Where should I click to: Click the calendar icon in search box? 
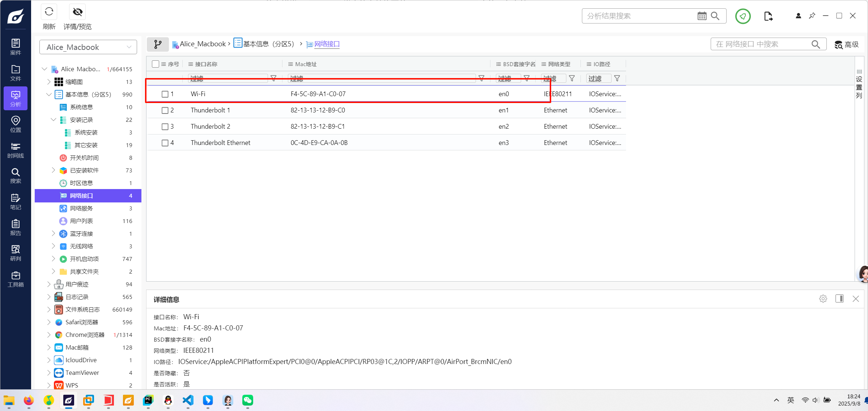pos(702,16)
